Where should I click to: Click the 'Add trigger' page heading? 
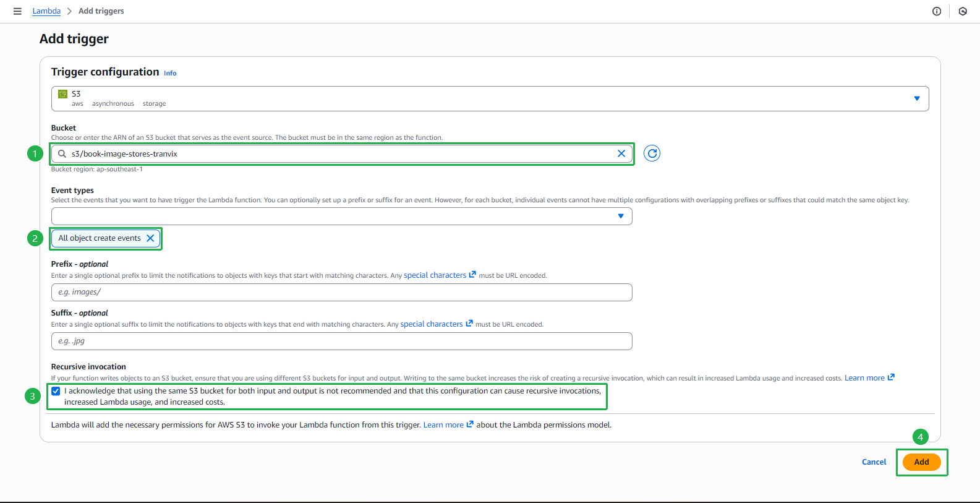click(x=74, y=39)
